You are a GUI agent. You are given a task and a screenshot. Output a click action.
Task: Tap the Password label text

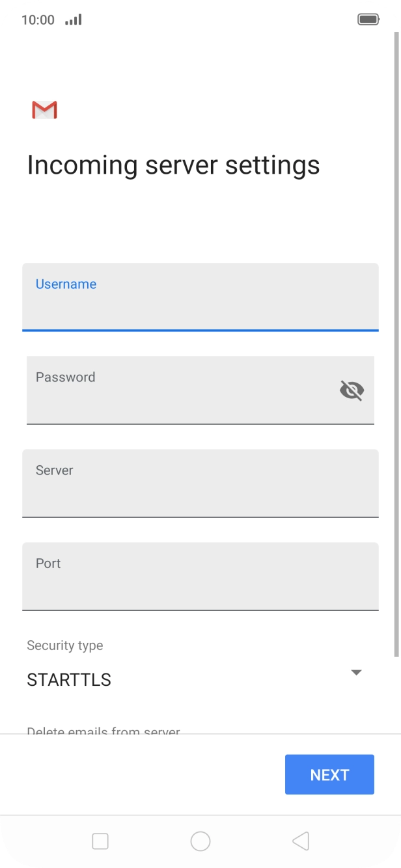coord(65,377)
